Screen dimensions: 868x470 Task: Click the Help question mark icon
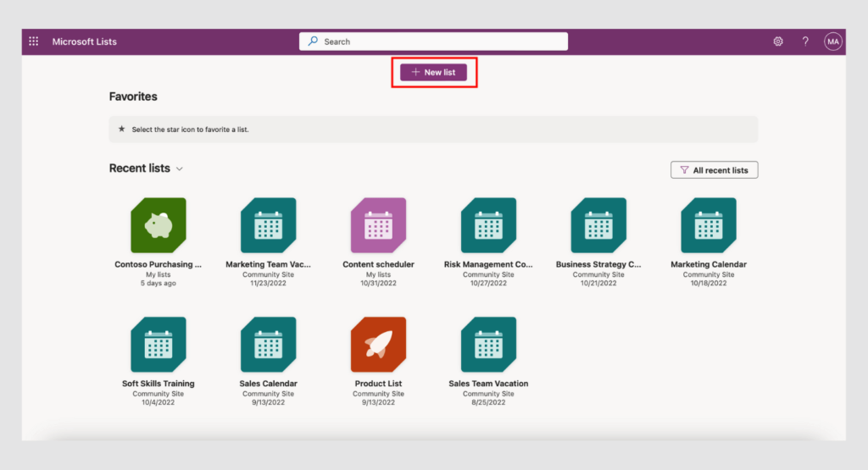805,41
